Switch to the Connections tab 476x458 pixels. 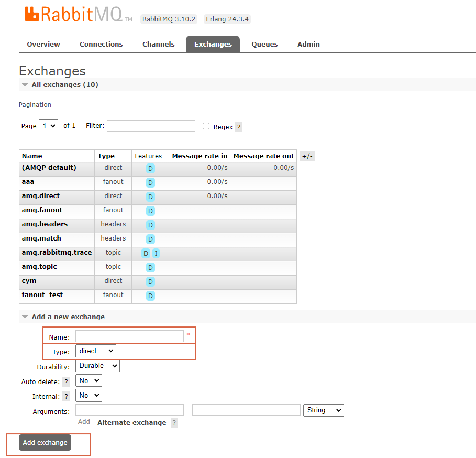click(x=101, y=45)
